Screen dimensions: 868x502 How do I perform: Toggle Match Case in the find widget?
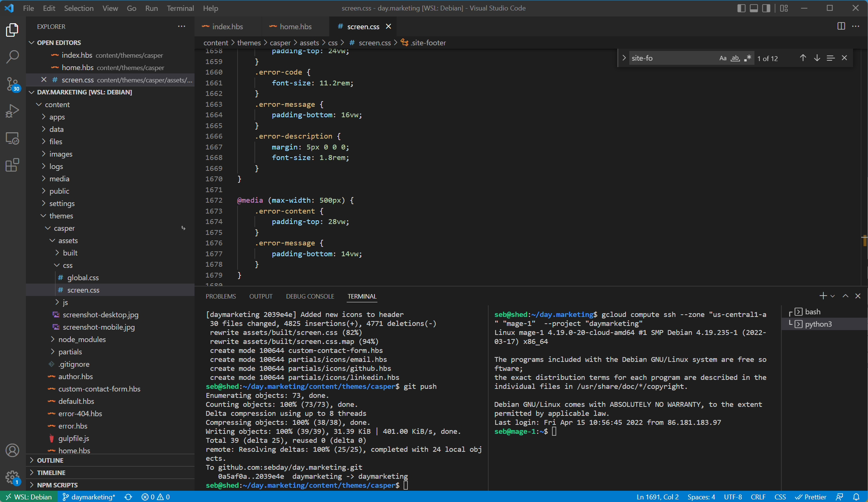pyautogui.click(x=723, y=58)
